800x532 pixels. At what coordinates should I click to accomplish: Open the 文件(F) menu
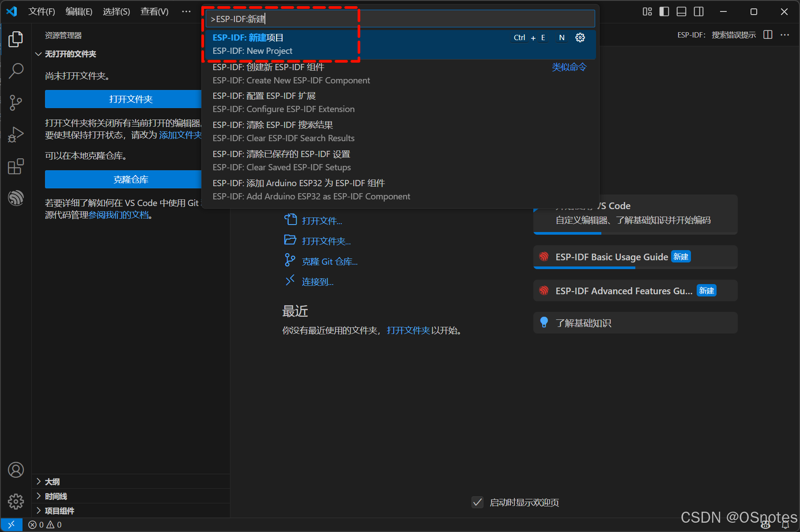coord(42,12)
